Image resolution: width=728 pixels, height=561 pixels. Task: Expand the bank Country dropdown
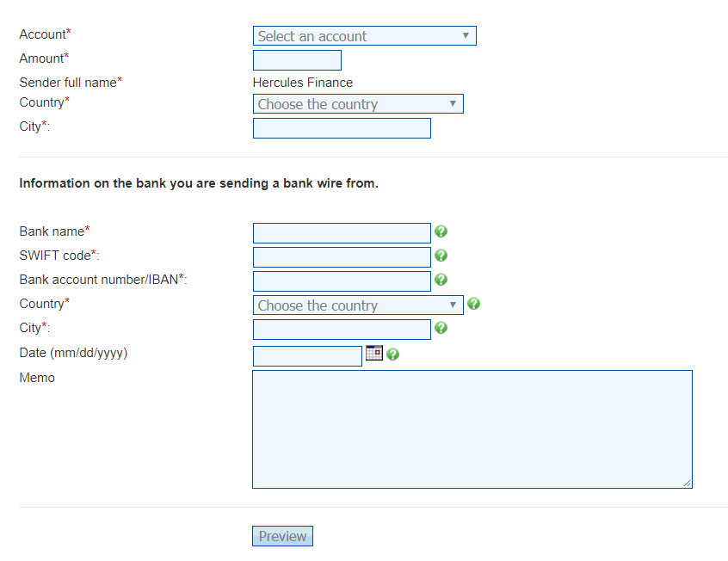pyautogui.click(x=358, y=305)
